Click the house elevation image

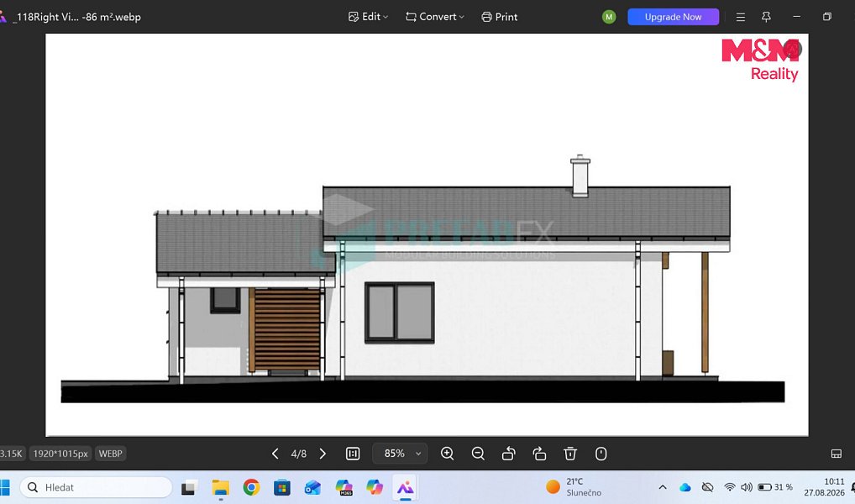(427, 234)
